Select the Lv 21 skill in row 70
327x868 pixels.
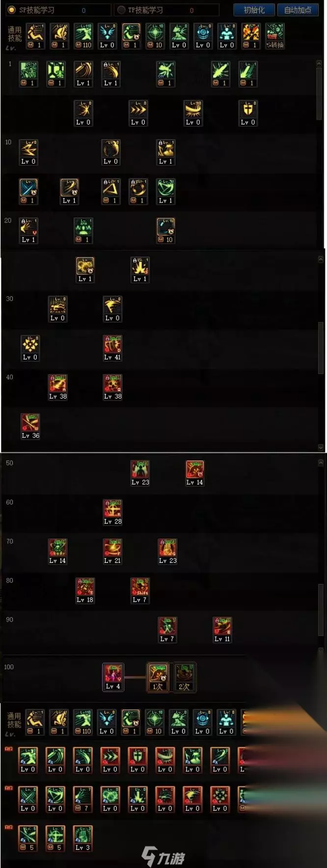[x=112, y=551]
